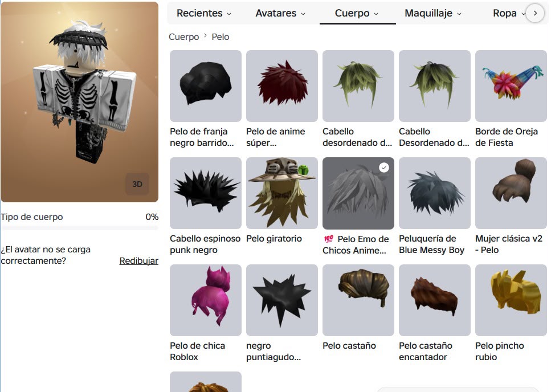Choose the negro puntiagudo spiky hair

(282, 300)
